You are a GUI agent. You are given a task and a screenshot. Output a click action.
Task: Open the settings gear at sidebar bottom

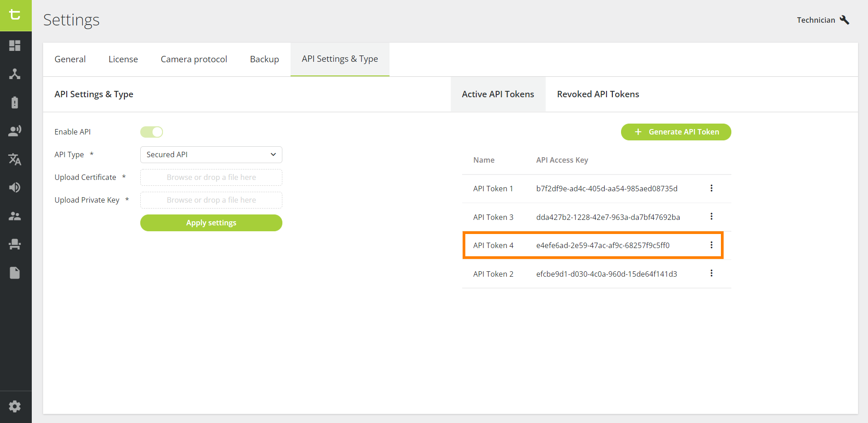(x=15, y=406)
